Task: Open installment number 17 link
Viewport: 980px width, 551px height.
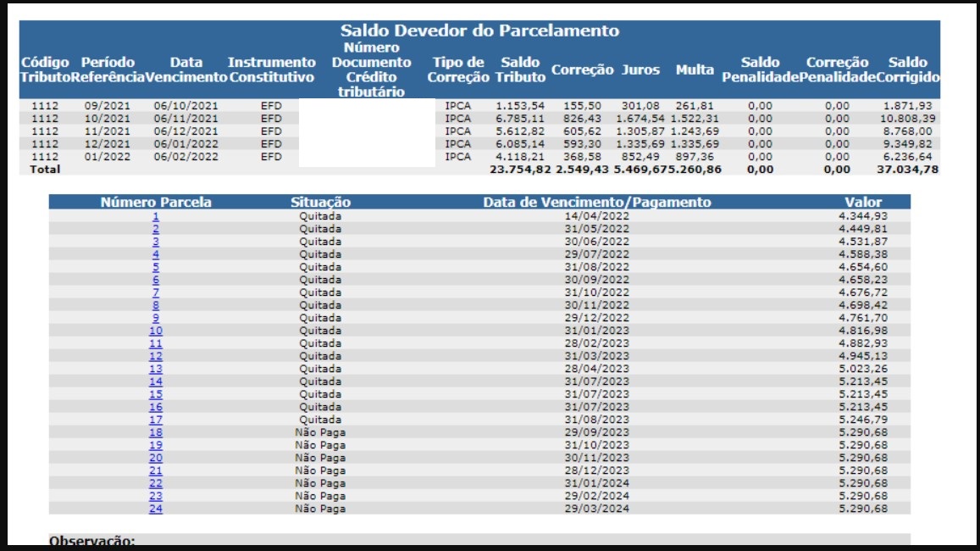Action: [x=156, y=420]
